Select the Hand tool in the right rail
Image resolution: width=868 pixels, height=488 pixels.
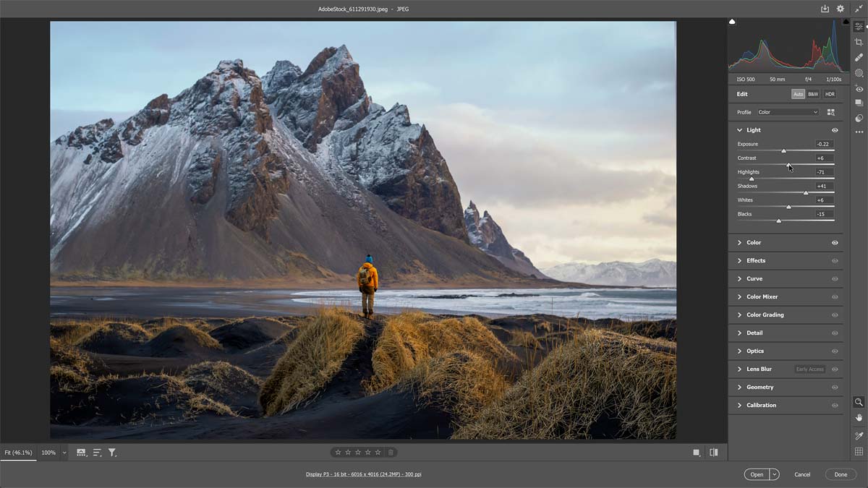(859, 417)
